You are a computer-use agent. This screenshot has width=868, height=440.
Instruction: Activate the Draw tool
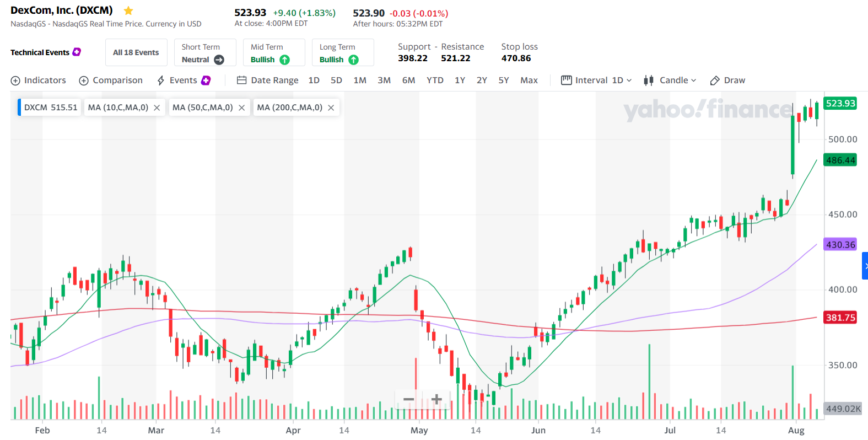click(727, 81)
